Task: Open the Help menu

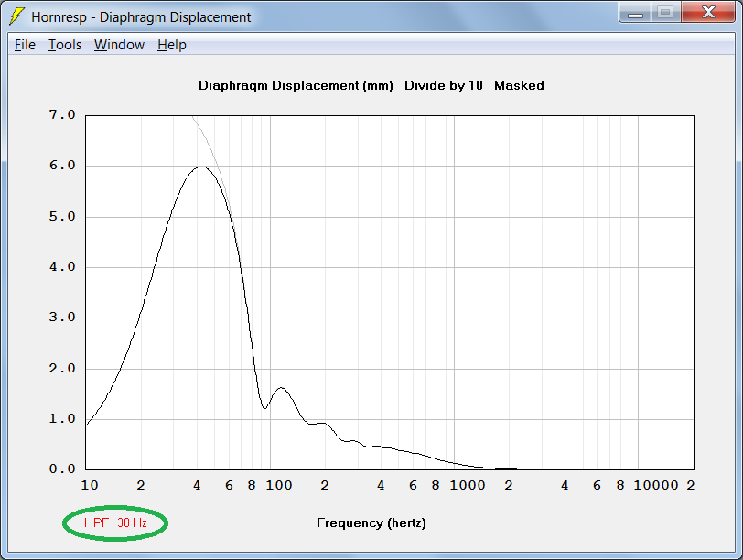Action: coord(171,45)
